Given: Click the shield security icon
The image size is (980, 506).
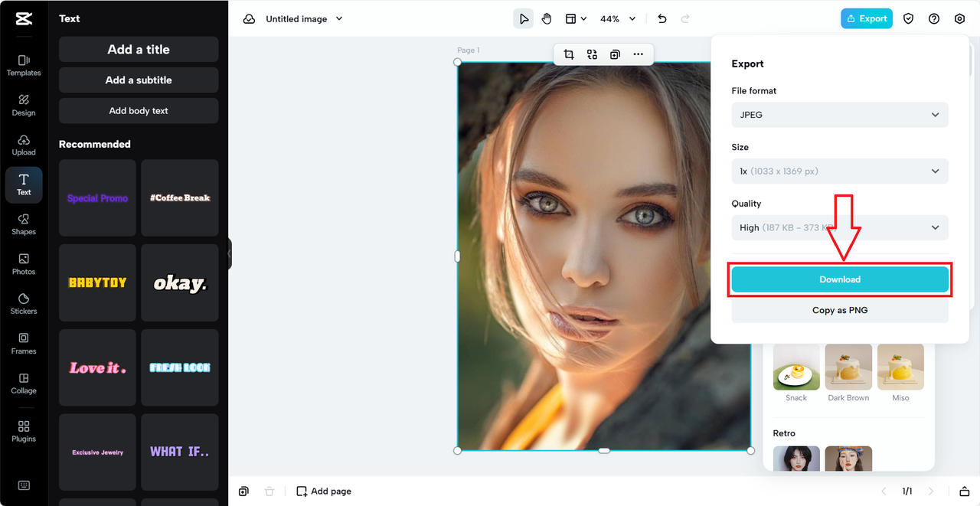Looking at the screenshot, I should pyautogui.click(x=909, y=19).
